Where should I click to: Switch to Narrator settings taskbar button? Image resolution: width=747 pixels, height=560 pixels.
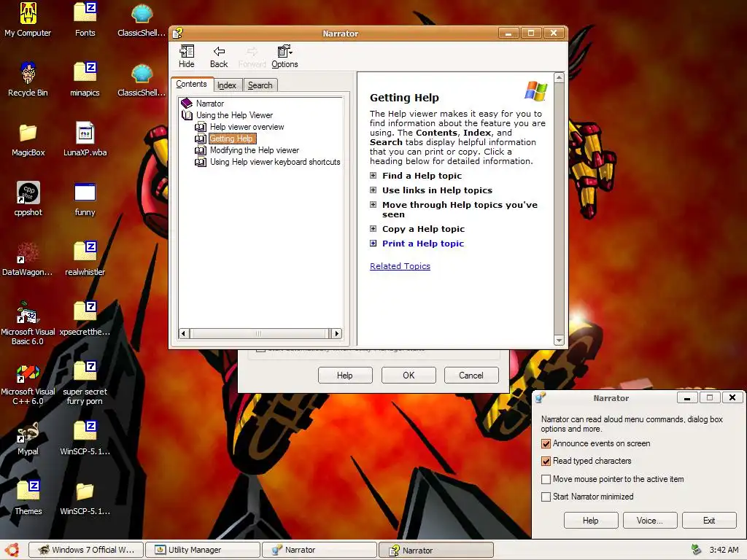pyautogui.click(x=320, y=550)
